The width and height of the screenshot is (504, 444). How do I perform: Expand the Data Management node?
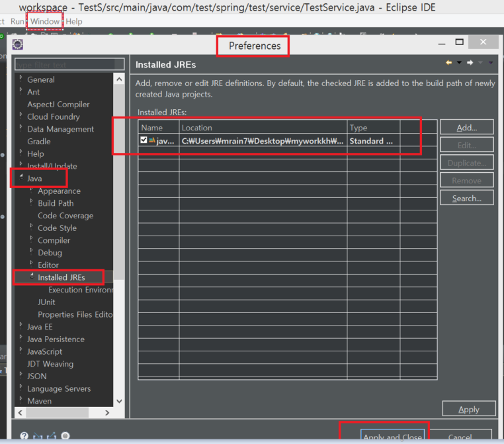pos(21,126)
